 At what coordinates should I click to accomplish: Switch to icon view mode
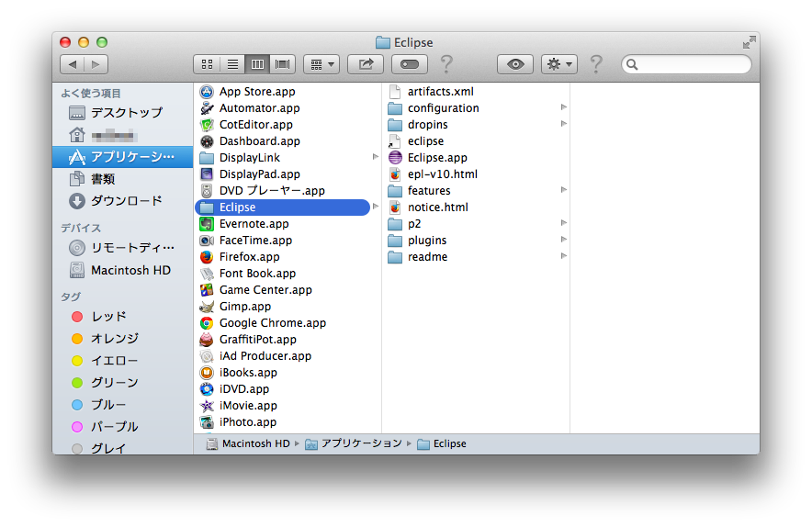click(207, 64)
